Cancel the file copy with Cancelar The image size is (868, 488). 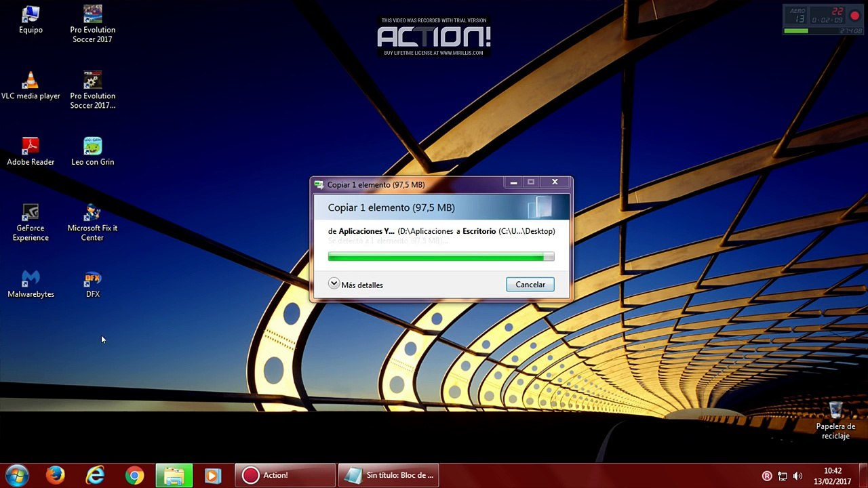[x=530, y=285]
